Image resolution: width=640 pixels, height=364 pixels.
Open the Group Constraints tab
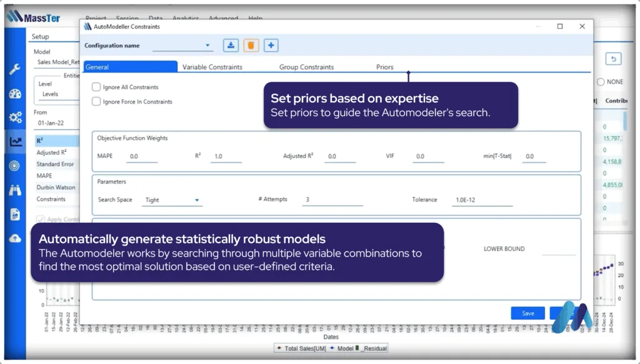(306, 67)
